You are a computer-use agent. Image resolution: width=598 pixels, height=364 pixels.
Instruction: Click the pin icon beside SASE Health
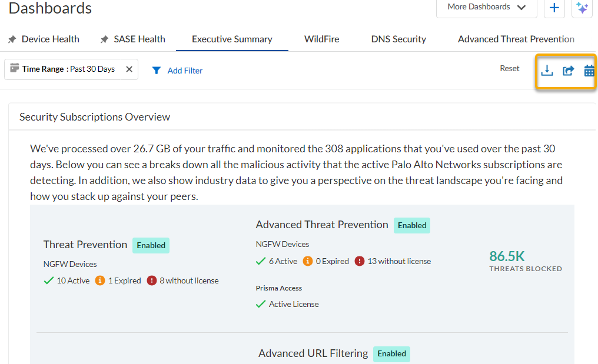point(104,39)
